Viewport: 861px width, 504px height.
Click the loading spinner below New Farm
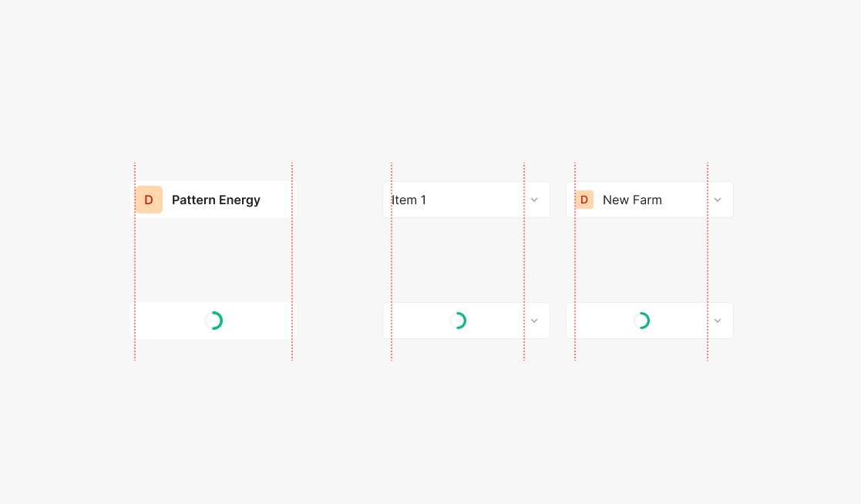tap(641, 321)
